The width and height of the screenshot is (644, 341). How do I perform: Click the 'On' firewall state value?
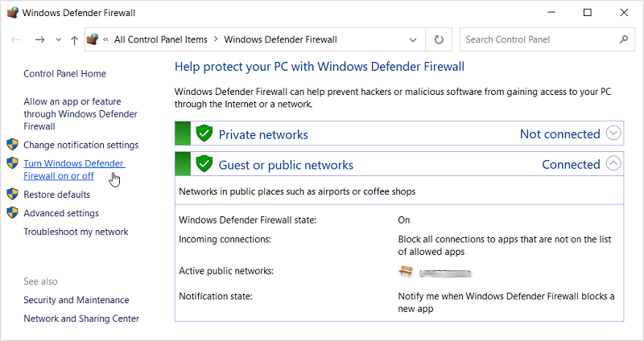(x=404, y=220)
